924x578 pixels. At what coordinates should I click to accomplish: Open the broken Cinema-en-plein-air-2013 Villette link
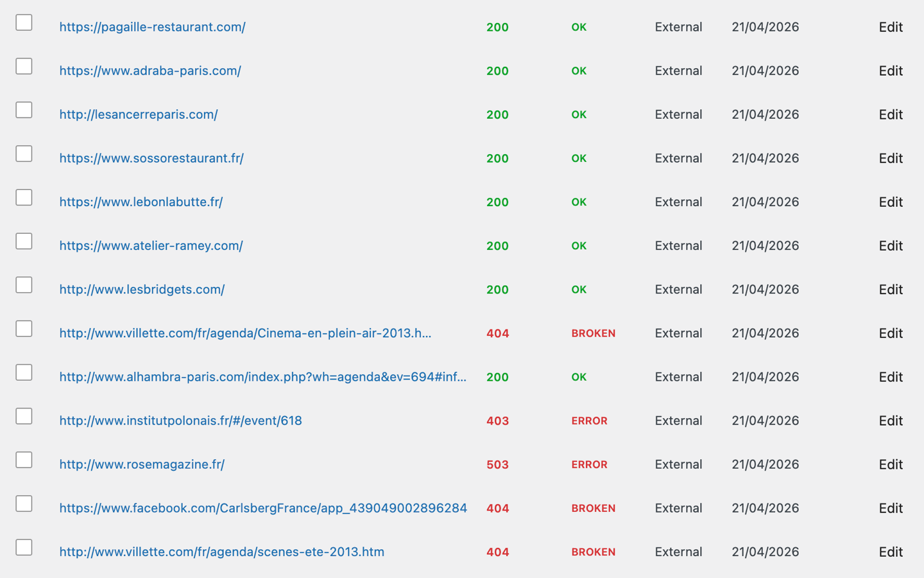point(245,333)
